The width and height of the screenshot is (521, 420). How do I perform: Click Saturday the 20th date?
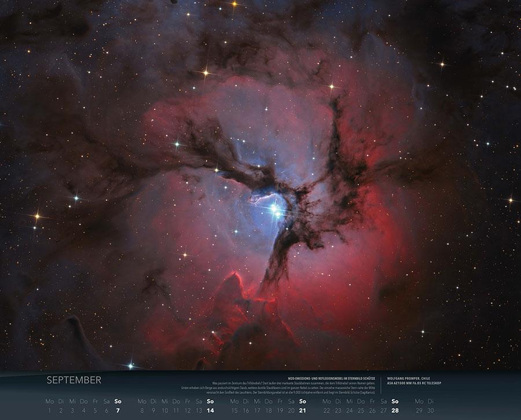(291, 410)
